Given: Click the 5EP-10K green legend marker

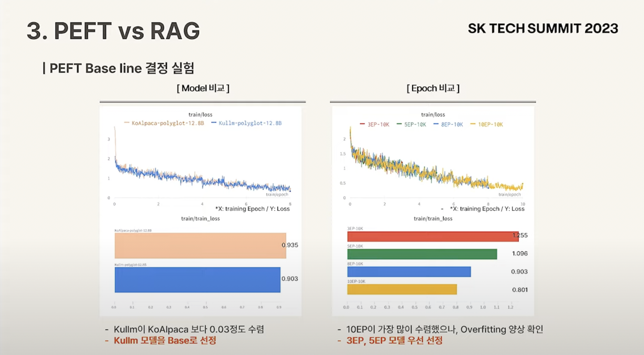Looking at the screenshot, I should pos(399,124).
